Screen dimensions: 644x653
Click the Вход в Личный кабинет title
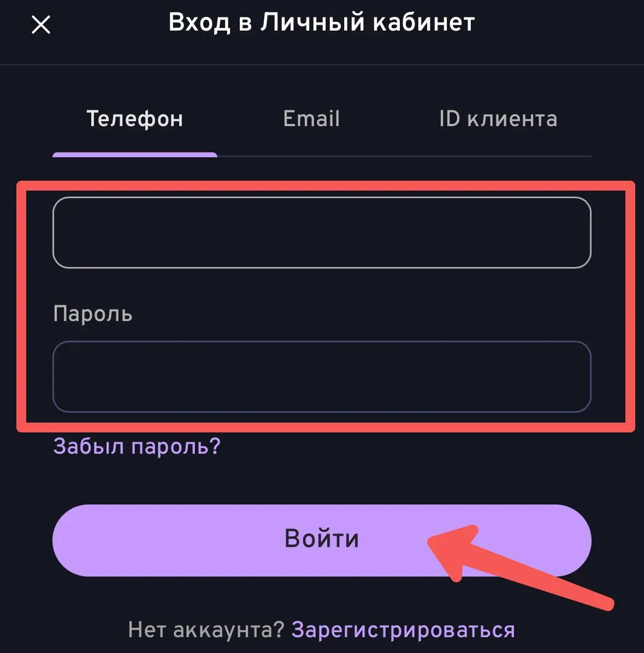tap(322, 22)
